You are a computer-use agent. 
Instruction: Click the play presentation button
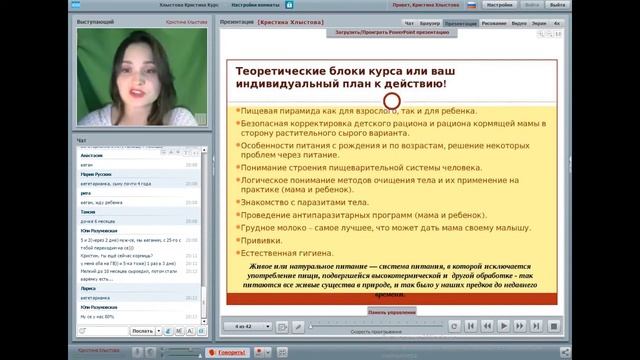[504, 326]
